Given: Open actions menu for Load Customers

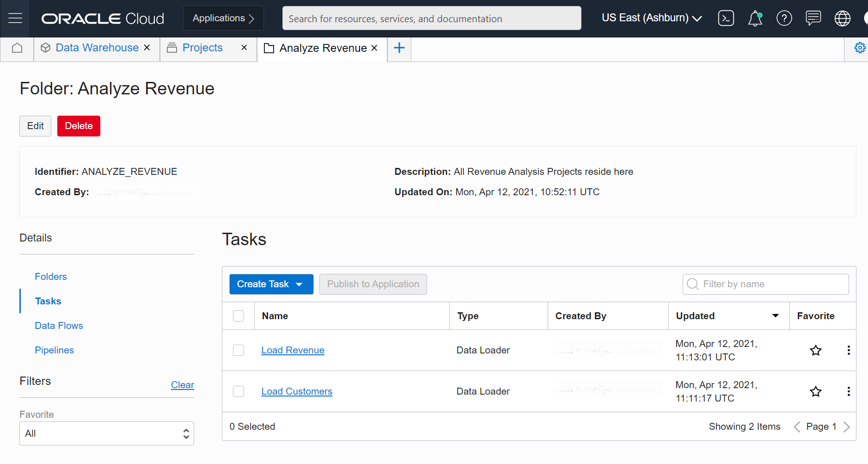Looking at the screenshot, I should (849, 391).
